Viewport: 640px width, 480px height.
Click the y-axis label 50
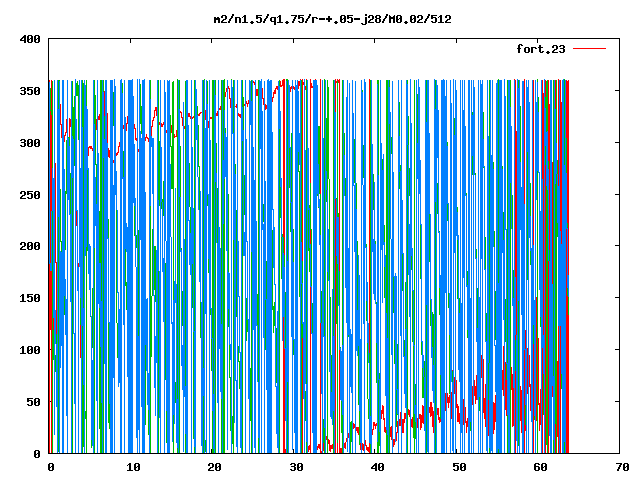(x=33, y=402)
